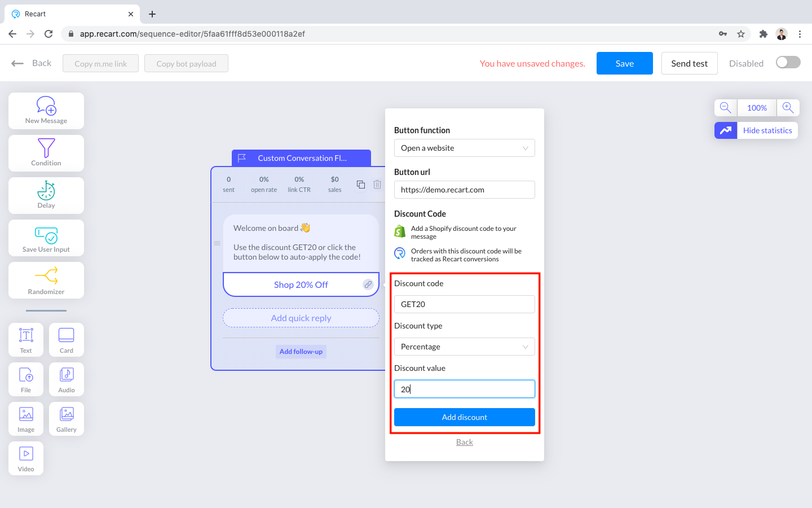Click the Discount value field
The height and width of the screenshot is (508, 812).
(x=465, y=389)
